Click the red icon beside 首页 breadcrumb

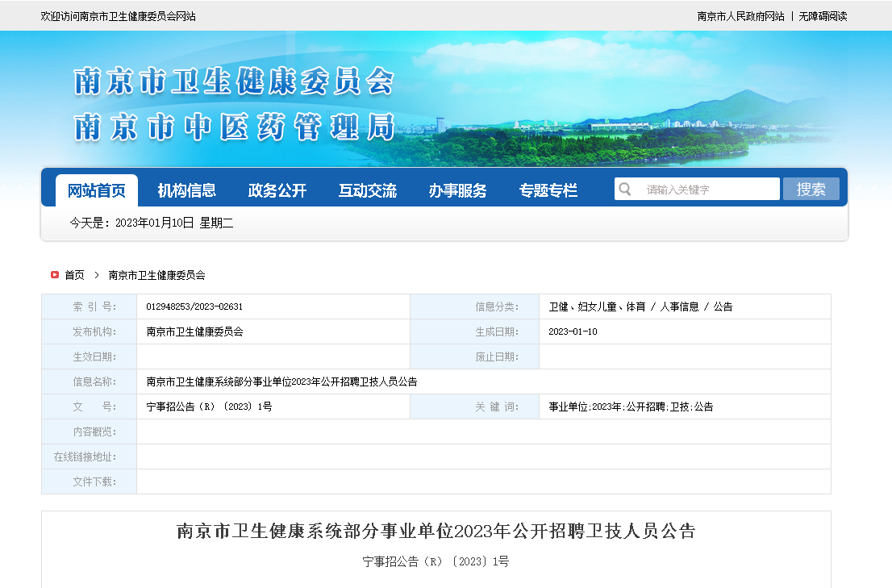pyautogui.click(x=55, y=275)
